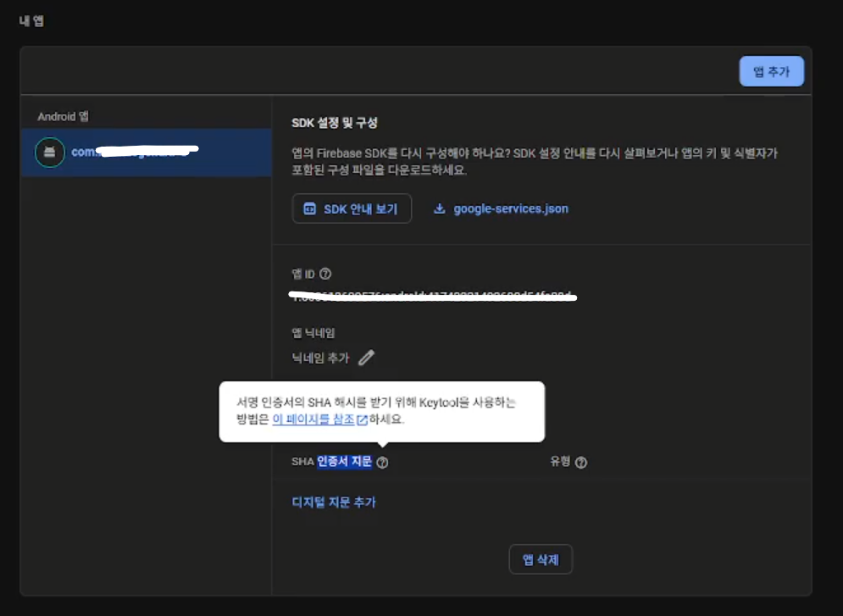Click the SHA 인증서 지문 column header

332,462
